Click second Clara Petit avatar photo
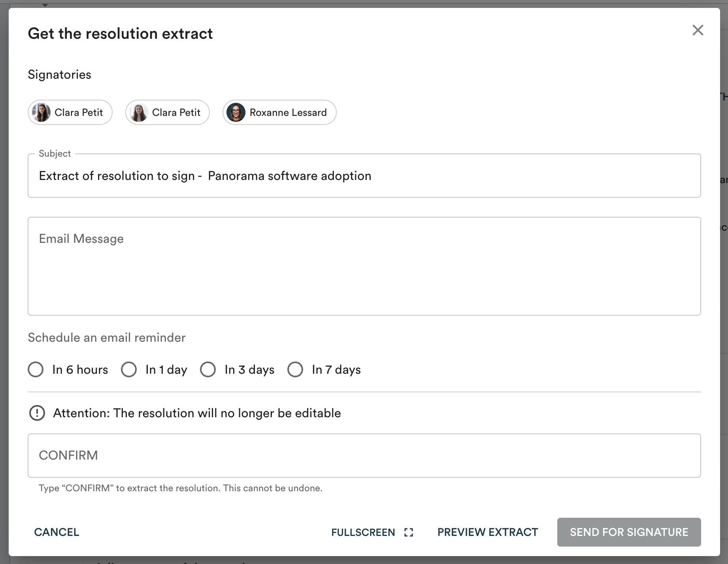Image resolution: width=728 pixels, height=564 pixels. 139,112
